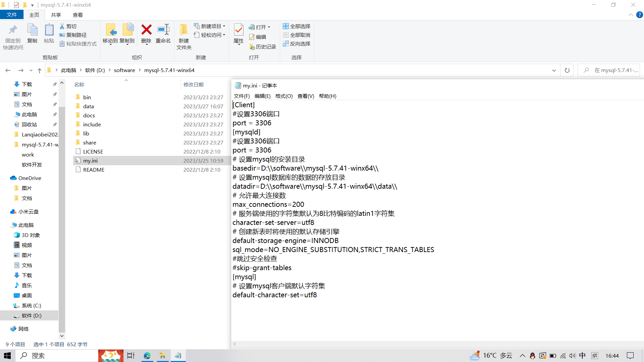This screenshot has width=644, height=362.
Task: Collapse the ribbon with the chevron
Action: coord(631,15)
